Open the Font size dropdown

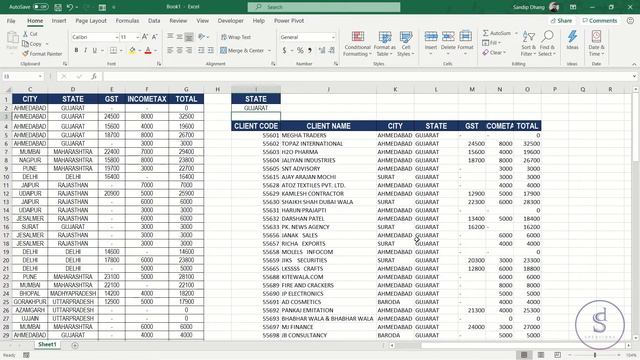138,37
